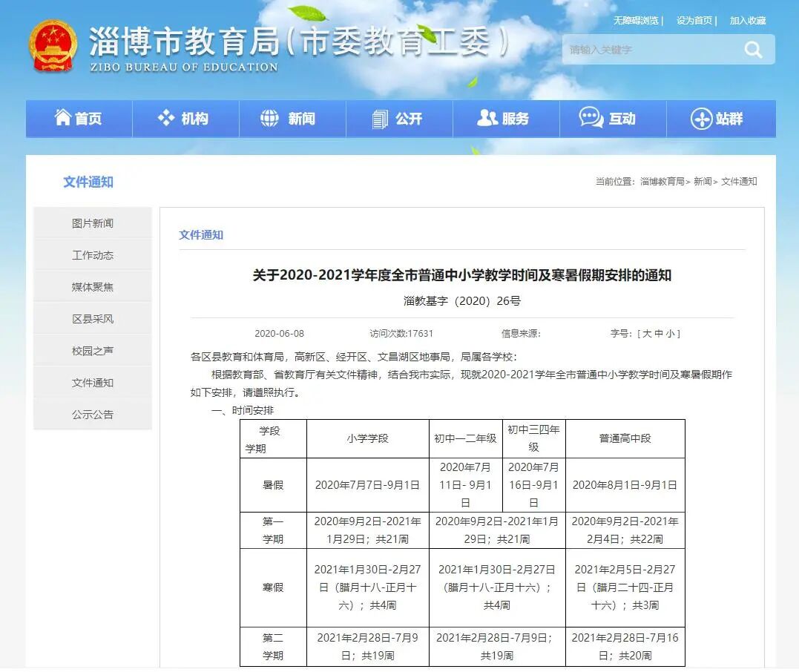Open the 媒体聚焦 sidebar entry
799x672 pixels.
click(92, 286)
